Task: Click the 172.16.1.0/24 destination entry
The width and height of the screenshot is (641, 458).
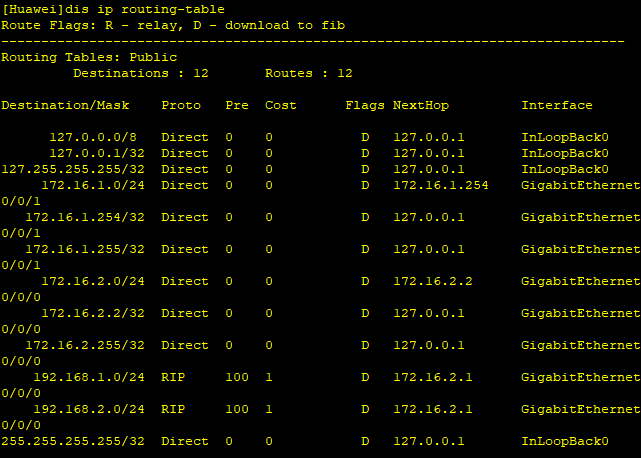Action: (x=93, y=185)
